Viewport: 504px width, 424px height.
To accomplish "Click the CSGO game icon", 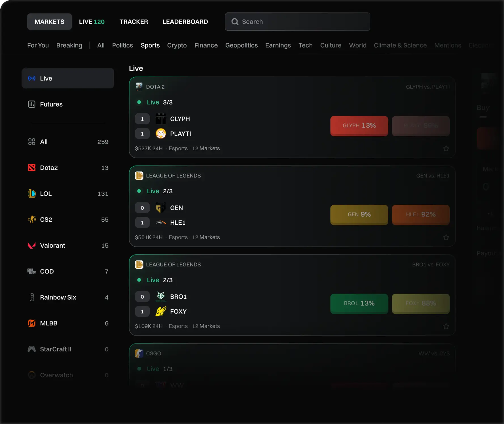I will click(139, 353).
